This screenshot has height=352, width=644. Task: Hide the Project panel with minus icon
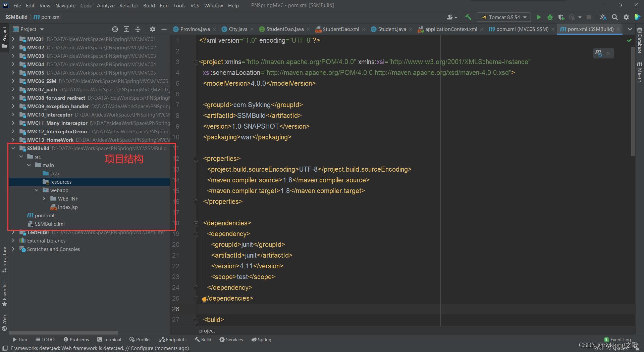[x=164, y=29]
